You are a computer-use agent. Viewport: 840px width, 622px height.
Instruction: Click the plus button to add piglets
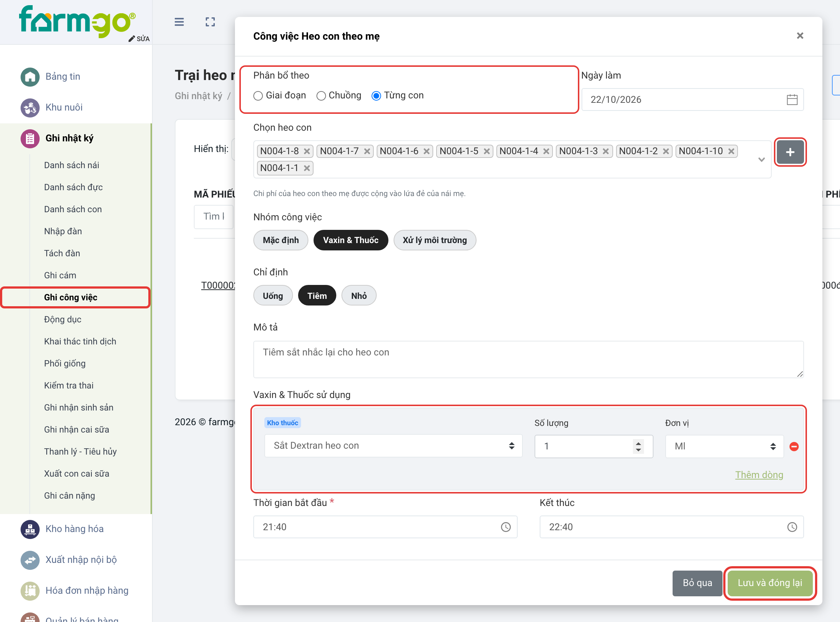tap(790, 152)
